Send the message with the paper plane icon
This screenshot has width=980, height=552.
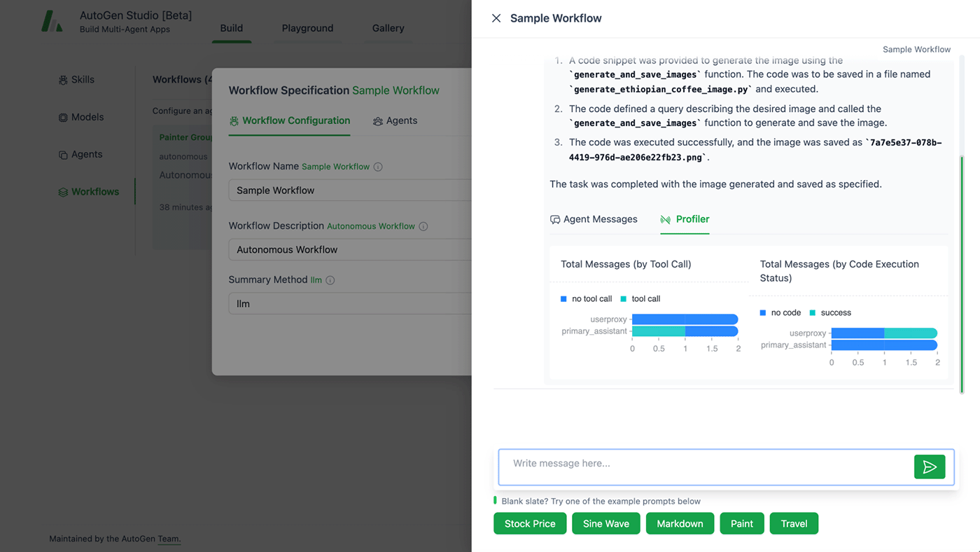[x=930, y=467]
